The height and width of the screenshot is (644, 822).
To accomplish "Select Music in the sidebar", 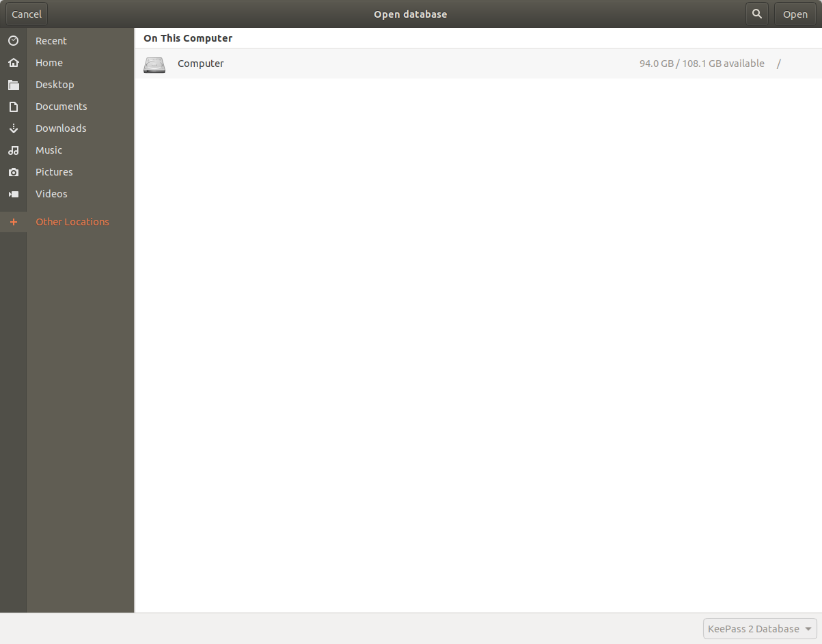I will (x=49, y=150).
